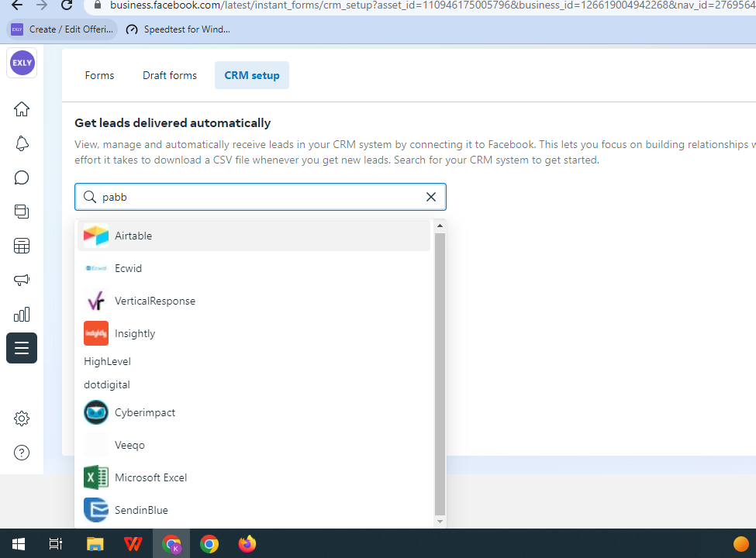Choose Airtable from the CRM list
The height and width of the screenshot is (558, 756).
(254, 236)
